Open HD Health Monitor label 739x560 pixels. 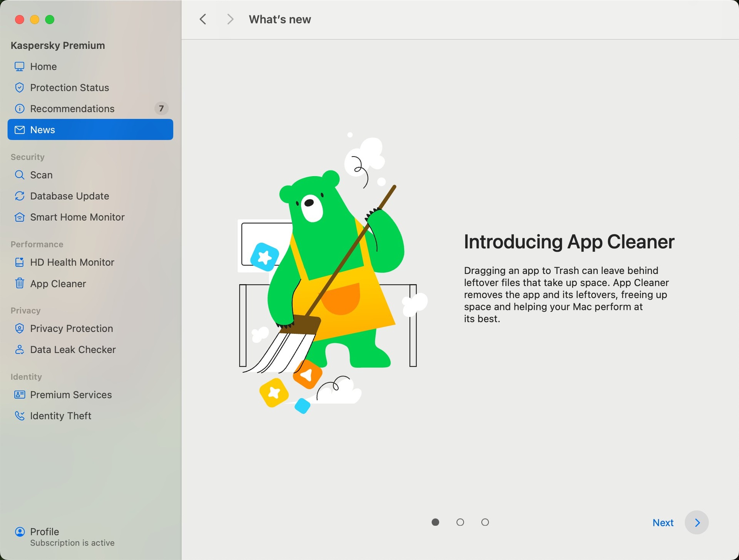click(x=72, y=262)
